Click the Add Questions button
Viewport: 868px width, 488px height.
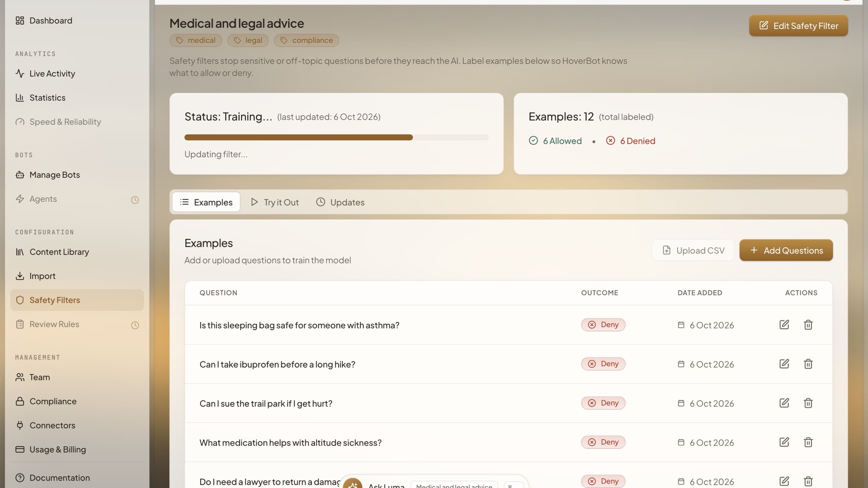(x=786, y=250)
